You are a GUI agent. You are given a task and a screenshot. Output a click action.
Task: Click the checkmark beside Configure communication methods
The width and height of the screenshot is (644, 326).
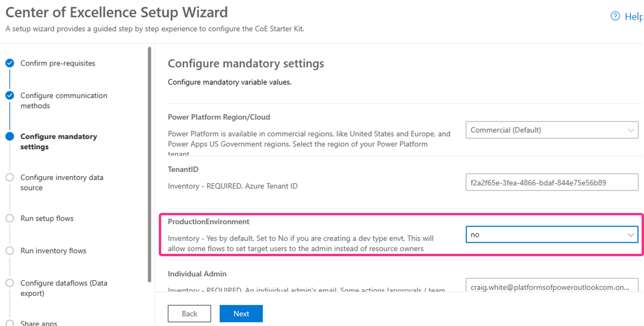tap(10, 95)
